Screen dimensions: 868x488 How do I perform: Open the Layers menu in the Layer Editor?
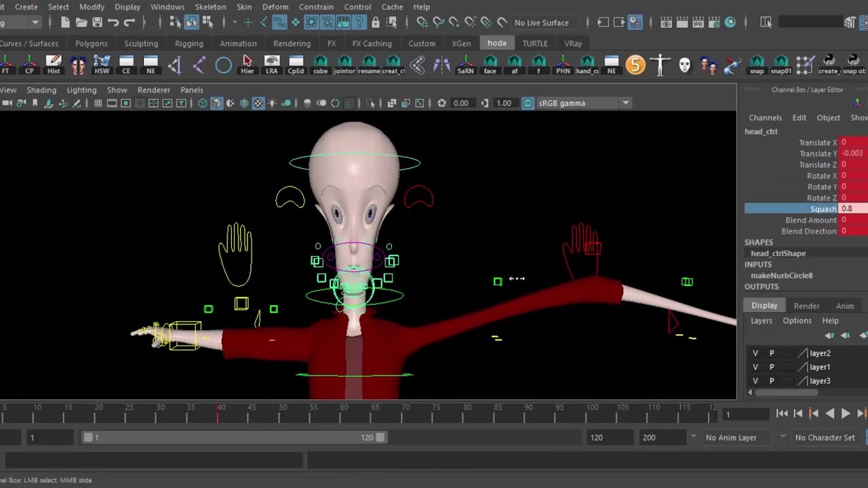click(x=761, y=320)
